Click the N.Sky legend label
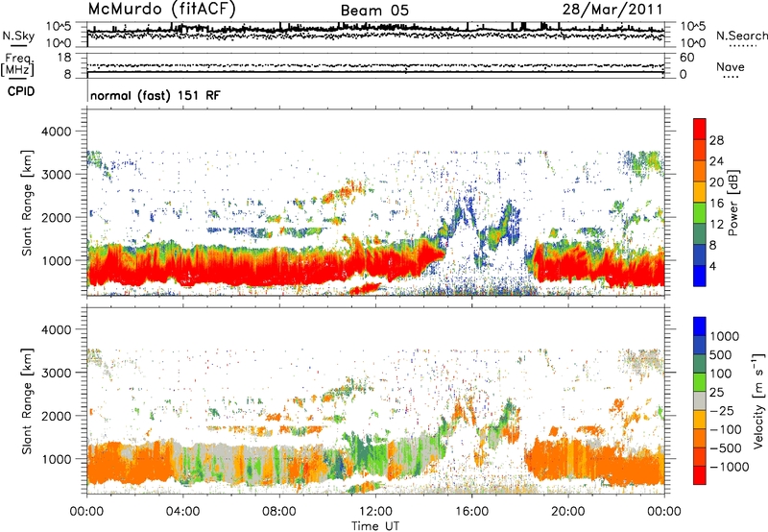This screenshot has height=532, width=768. [x=18, y=36]
